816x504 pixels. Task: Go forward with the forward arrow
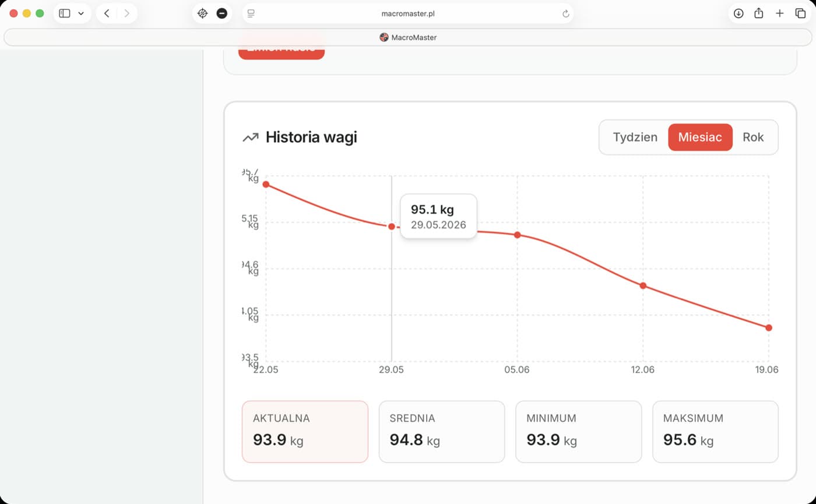tap(126, 13)
